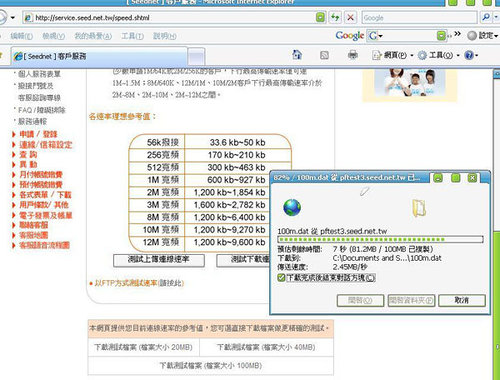Click 下載測試檔案 (檔案大小 100MB) link
500x380 pixels.
point(211,366)
